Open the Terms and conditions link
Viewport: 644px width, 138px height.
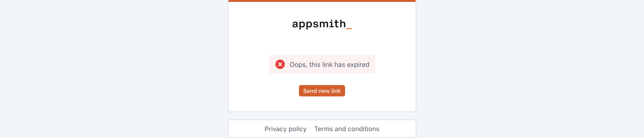click(346, 129)
